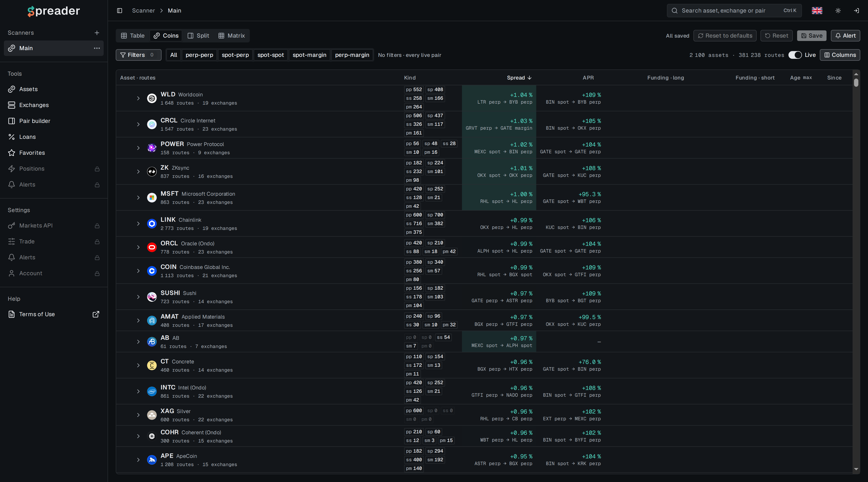Toggle the sidebar panel icon
Image resolution: width=868 pixels, height=482 pixels.
click(x=119, y=10)
